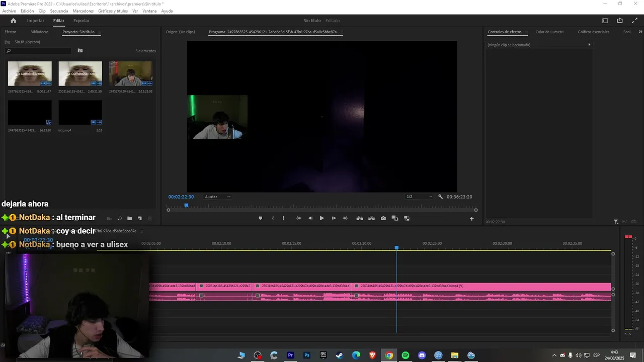Screen dimensions: 644x362
Task: Step forward one frame
Action: pyautogui.click(x=334, y=218)
